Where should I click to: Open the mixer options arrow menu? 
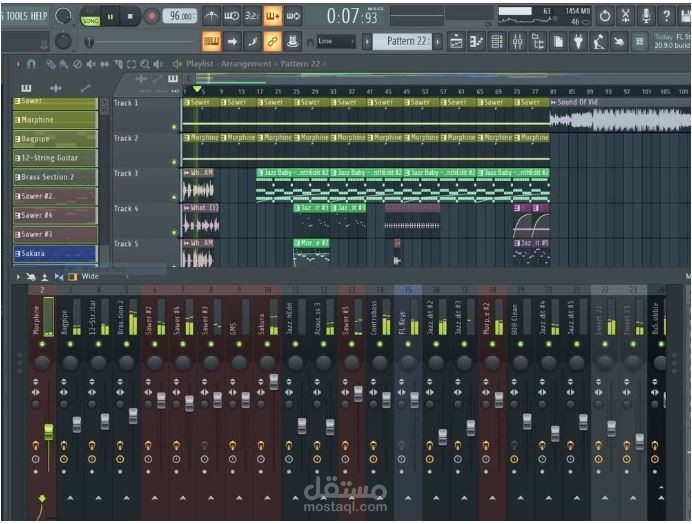point(18,277)
